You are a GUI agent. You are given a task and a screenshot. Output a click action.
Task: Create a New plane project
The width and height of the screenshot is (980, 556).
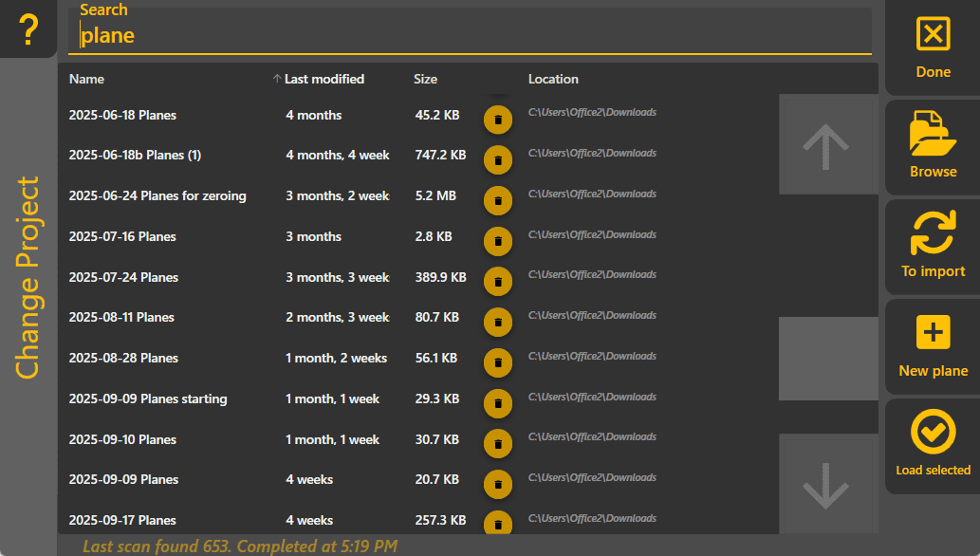(x=933, y=344)
